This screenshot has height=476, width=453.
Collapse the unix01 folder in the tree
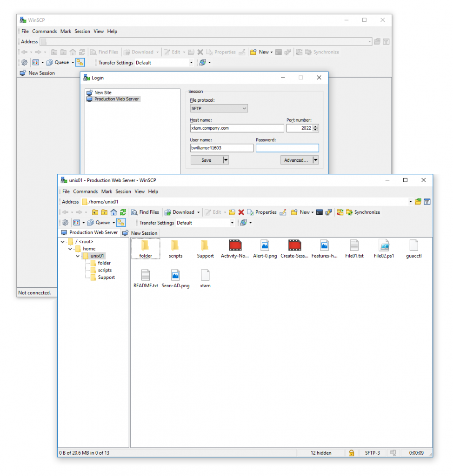pyautogui.click(x=78, y=256)
